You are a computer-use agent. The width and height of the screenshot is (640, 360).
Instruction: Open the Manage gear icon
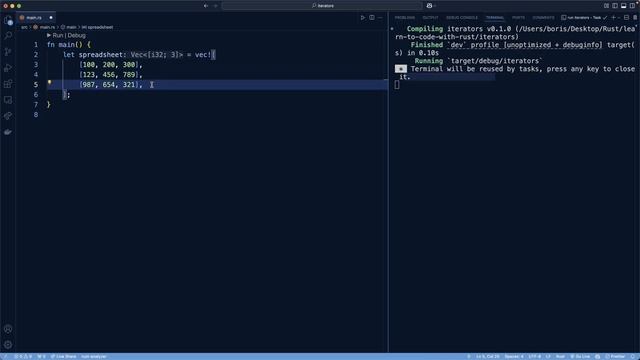coord(8,345)
